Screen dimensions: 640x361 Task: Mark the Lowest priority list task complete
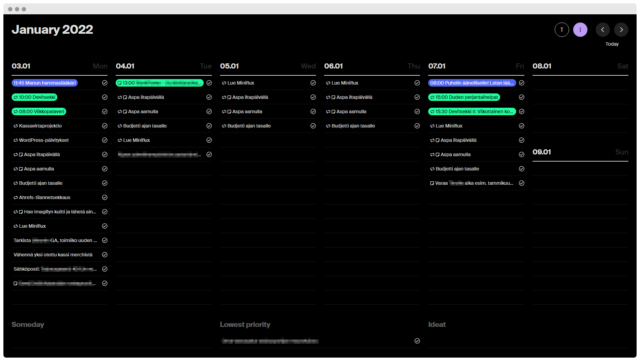[417, 341]
